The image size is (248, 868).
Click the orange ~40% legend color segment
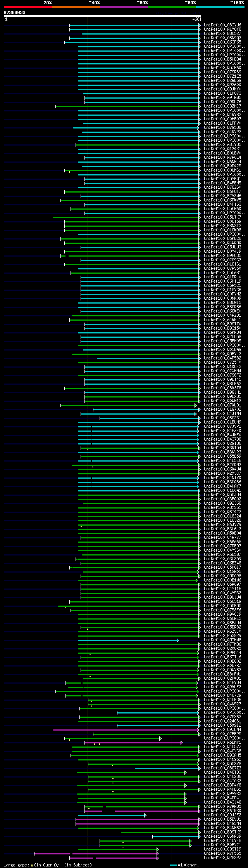pyautogui.click(x=76, y=7)
